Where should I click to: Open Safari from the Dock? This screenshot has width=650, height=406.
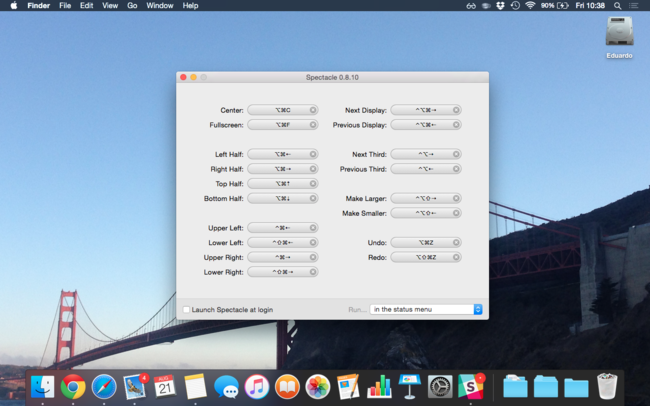104,387
